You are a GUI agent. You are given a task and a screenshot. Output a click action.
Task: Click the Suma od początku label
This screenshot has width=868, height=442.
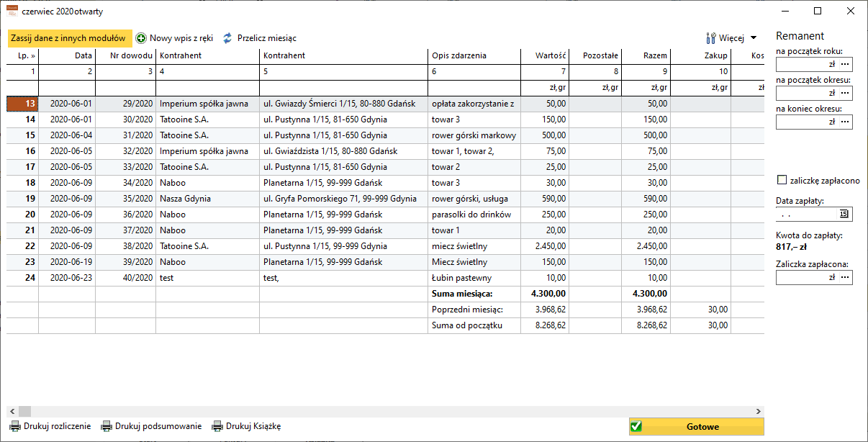point(466,325)
